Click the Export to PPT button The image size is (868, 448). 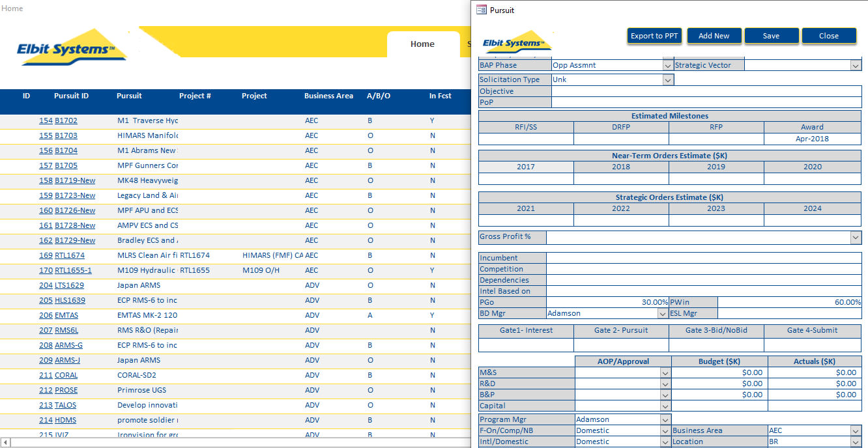click(654, 36)
